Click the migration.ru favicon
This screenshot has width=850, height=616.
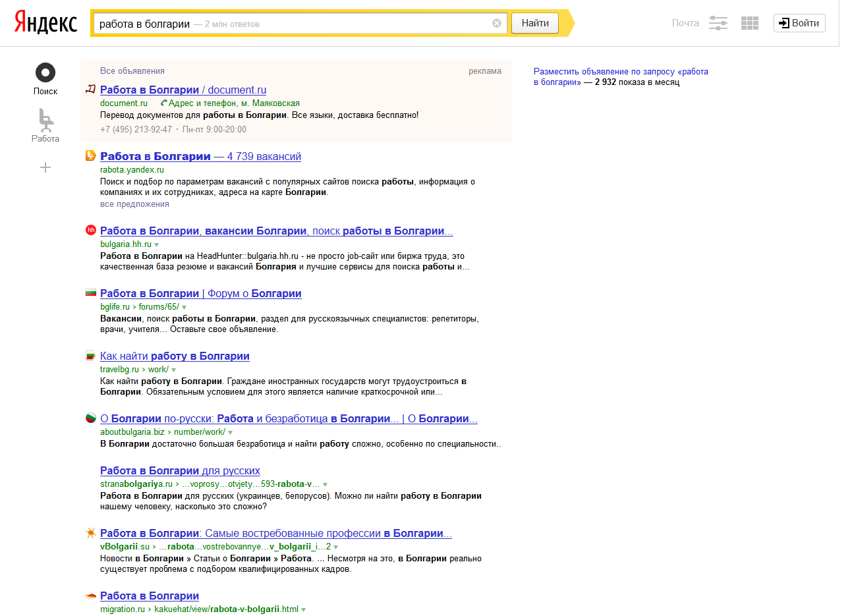[91, 596]
